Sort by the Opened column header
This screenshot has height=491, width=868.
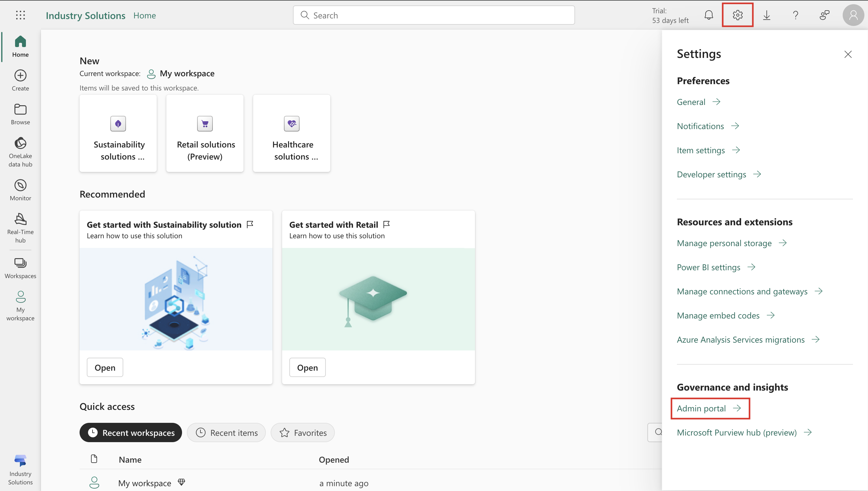(x=334, y=459)
